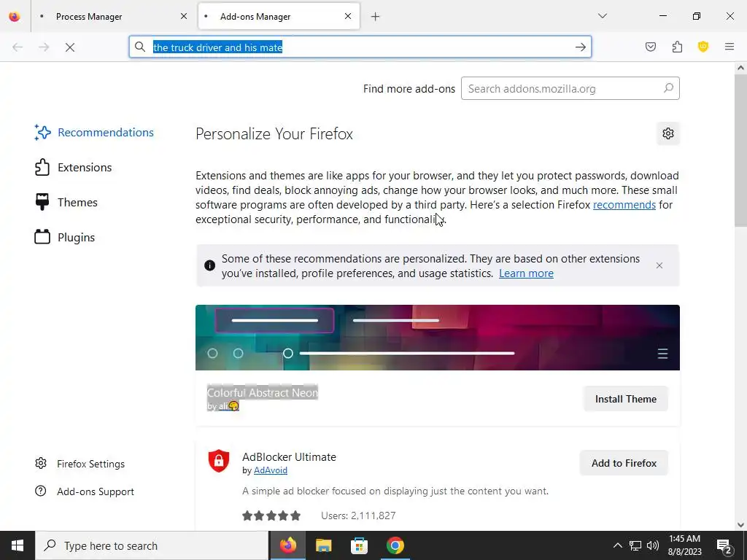Click the AdBlocker Ultimate title text
This screenshot has width=747, height=560.
pyautogui.click(x=289, y=456)
